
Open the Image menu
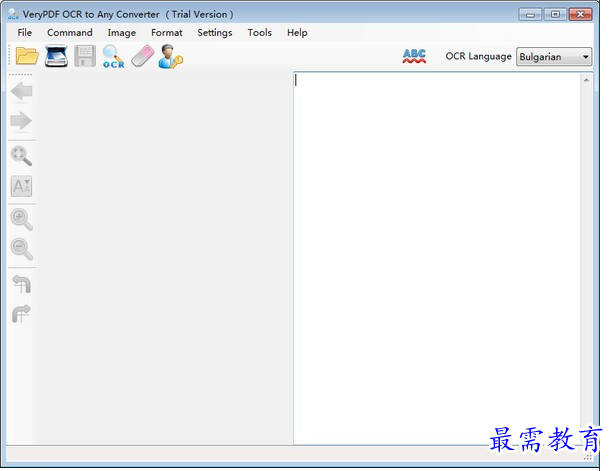click(122, 33)
